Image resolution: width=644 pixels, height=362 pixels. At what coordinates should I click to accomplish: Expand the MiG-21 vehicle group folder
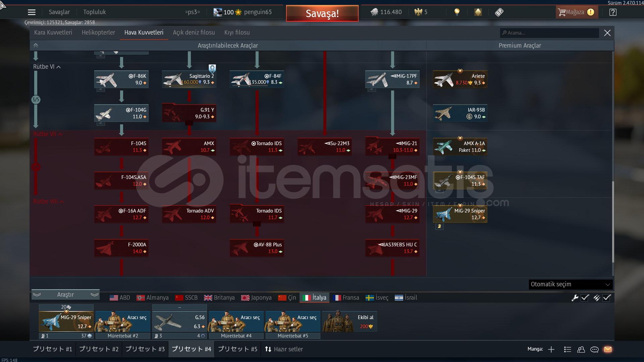tap(392, 147)
